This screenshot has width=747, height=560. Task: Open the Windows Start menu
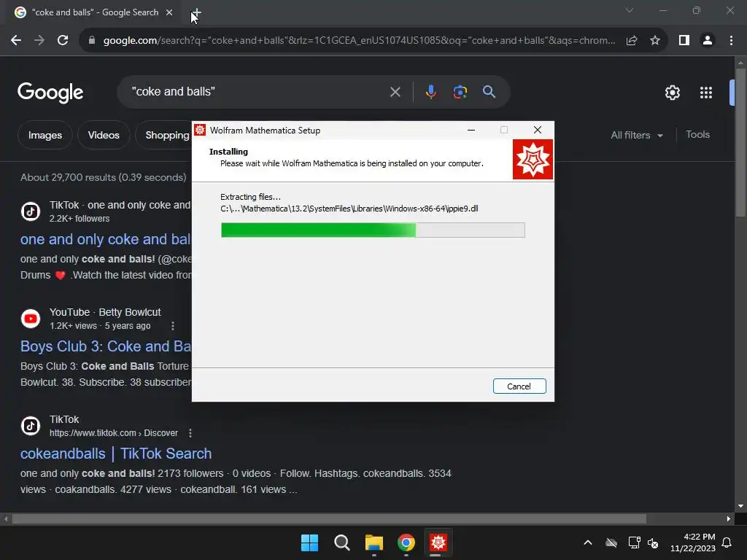pyautogui.click(x=309, y=542)
